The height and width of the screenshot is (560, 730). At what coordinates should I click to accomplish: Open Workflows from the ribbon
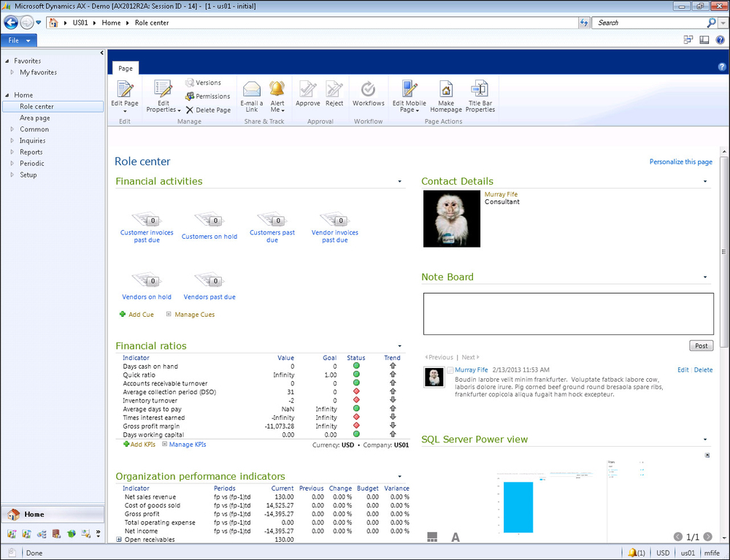368,93
